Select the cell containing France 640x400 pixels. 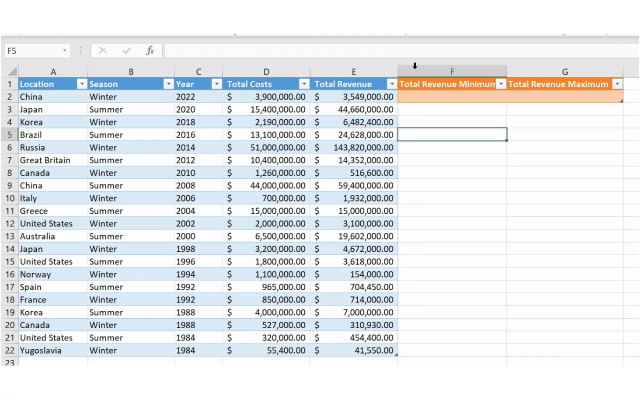click(53, 300)
